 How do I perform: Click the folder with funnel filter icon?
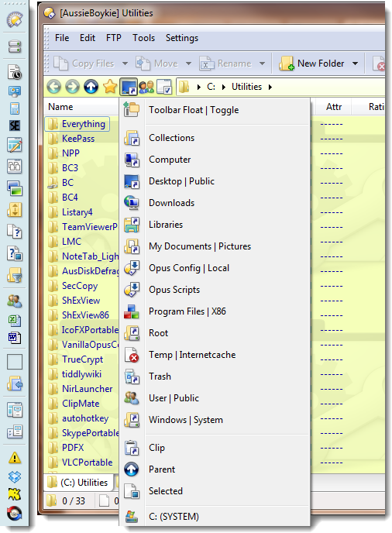[x=15, y=275]
